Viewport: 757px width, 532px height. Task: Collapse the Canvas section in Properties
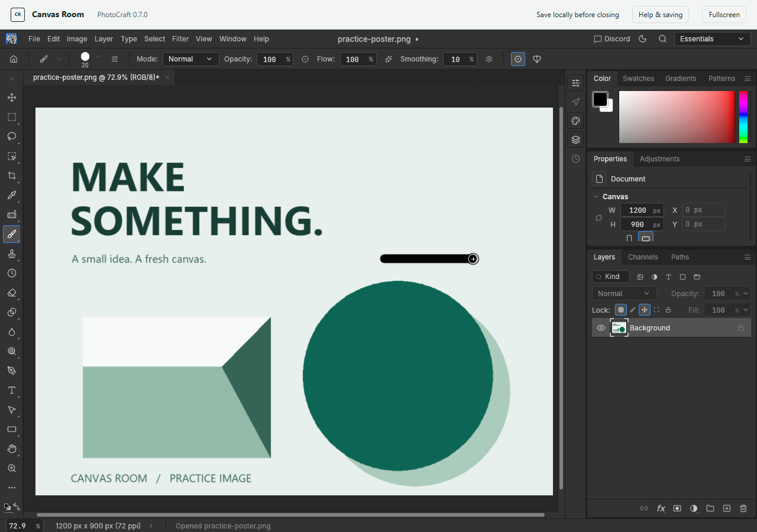coord(596,197)
